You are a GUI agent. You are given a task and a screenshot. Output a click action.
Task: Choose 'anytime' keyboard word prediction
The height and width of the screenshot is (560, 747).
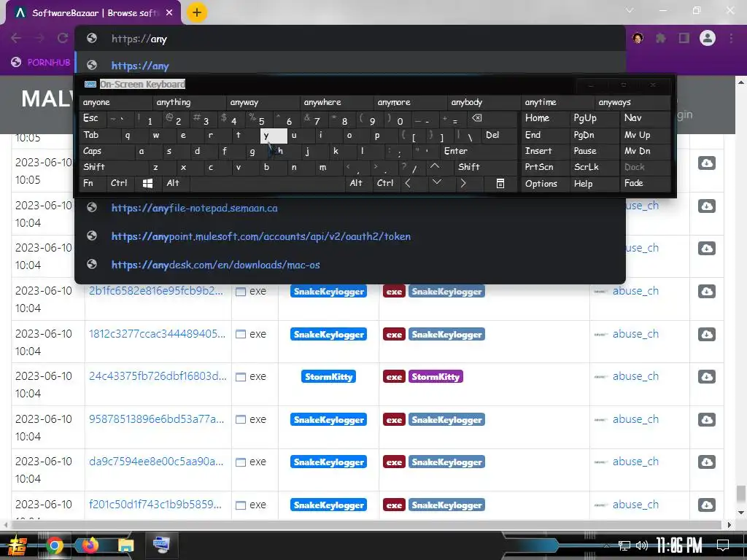coord(558,102)
